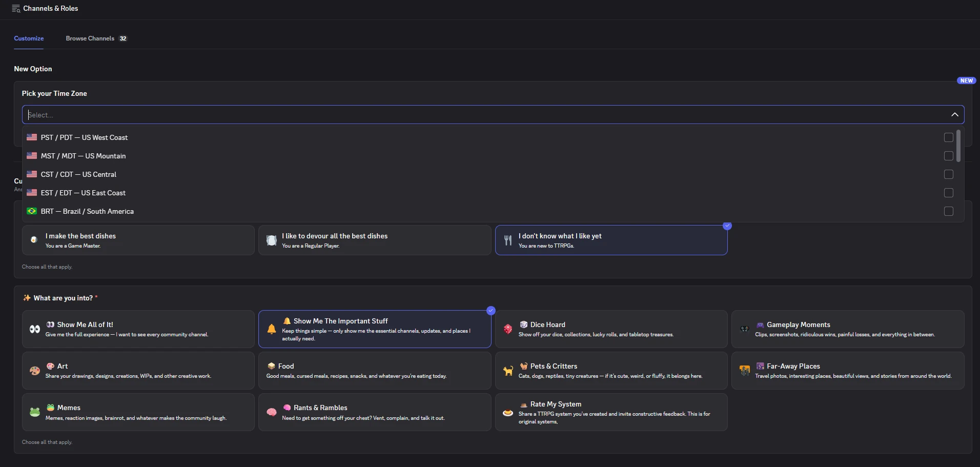The width and height of the screenshot is (980, 467).
Task: Open the Browse Channels tab
Action: coord(96,38)
